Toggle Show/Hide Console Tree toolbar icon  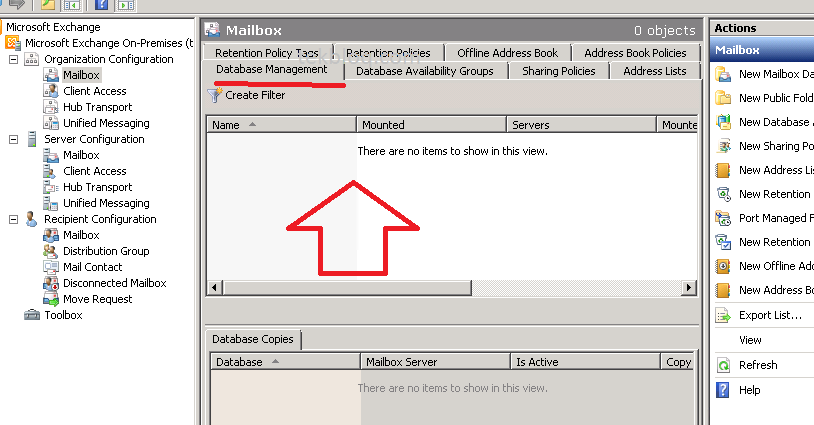click(x=72, y=5)
